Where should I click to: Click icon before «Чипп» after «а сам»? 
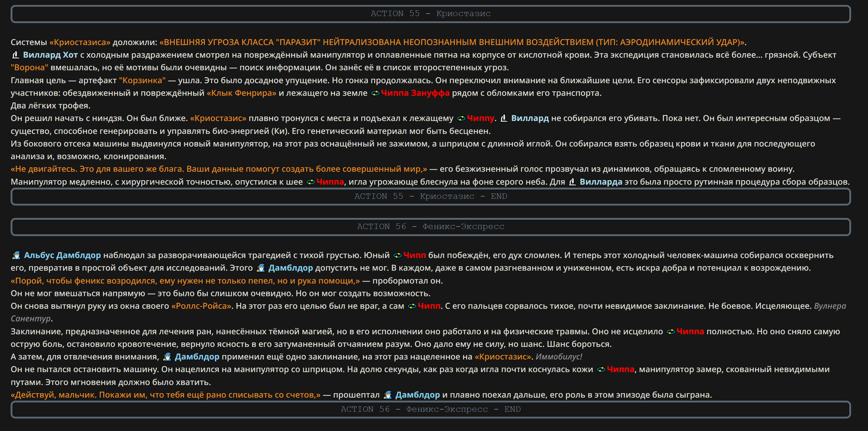pos(412,306)
